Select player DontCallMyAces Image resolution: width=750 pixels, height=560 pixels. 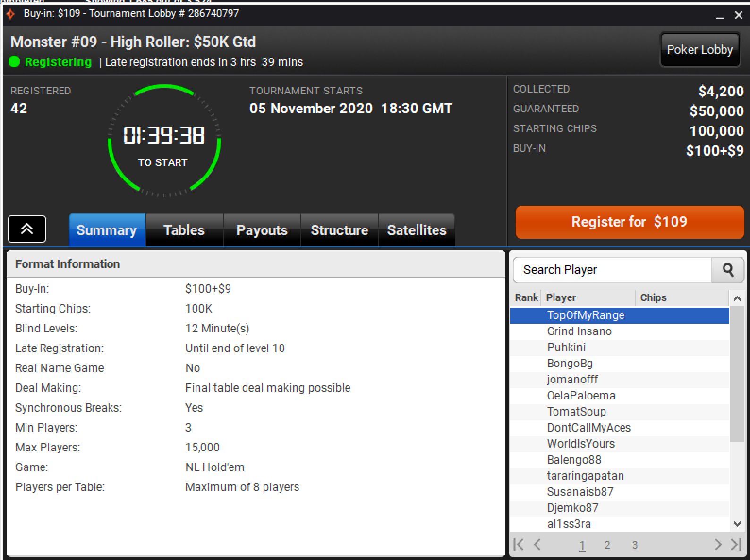click(x=620, y=428)
